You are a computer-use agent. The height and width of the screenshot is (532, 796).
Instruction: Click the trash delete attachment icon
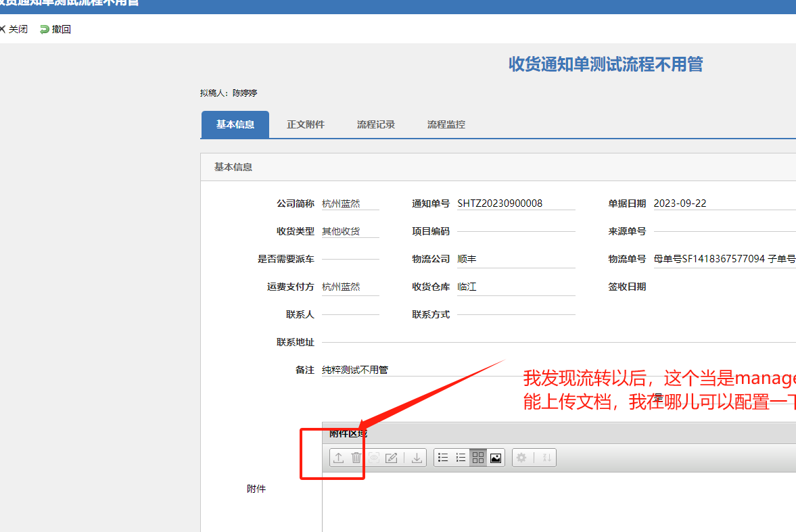(x=356, y=458)
